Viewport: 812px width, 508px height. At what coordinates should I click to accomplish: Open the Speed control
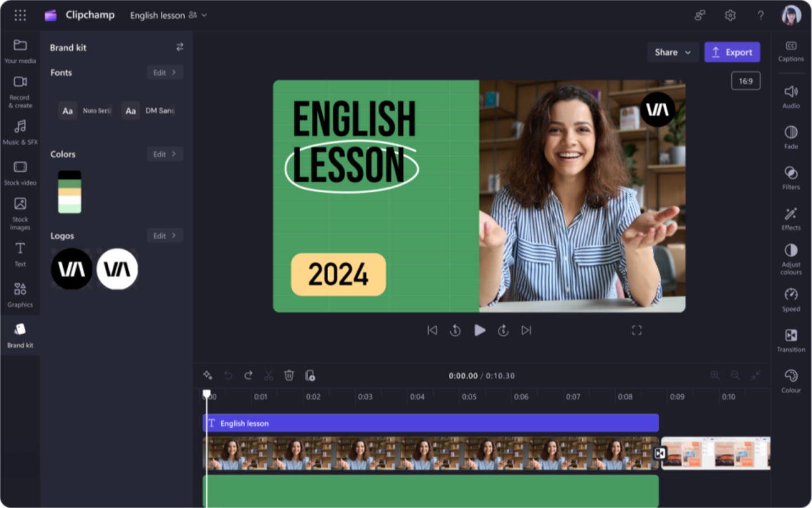(x=791, y=299)
